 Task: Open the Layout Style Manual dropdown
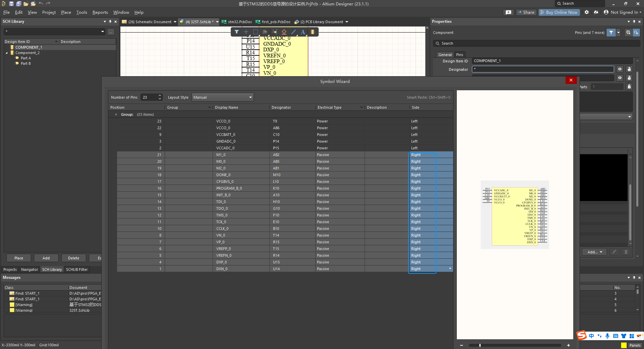point(222,97)
